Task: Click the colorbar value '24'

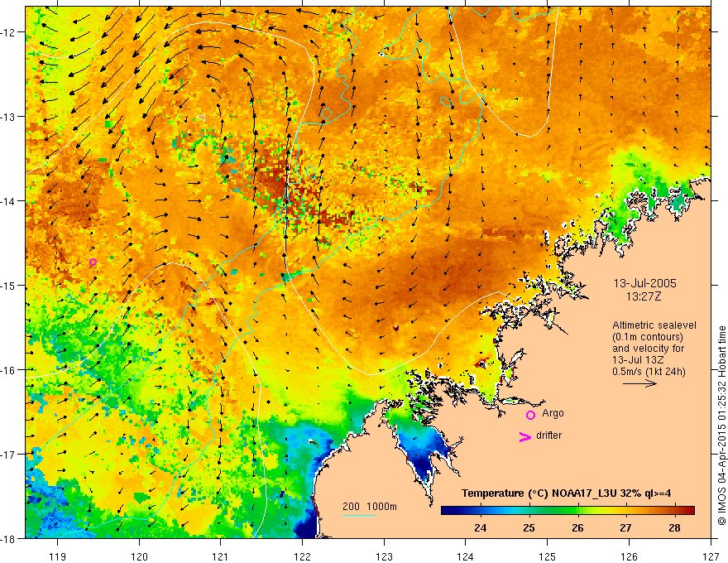Action: [x=480, y=527]
